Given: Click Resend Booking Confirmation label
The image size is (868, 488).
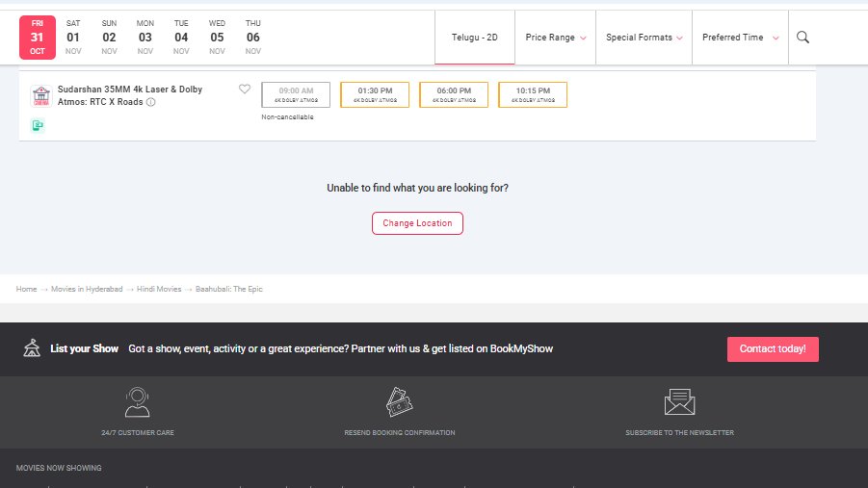Looking at the screenshot, I should [x=400, y=433].
